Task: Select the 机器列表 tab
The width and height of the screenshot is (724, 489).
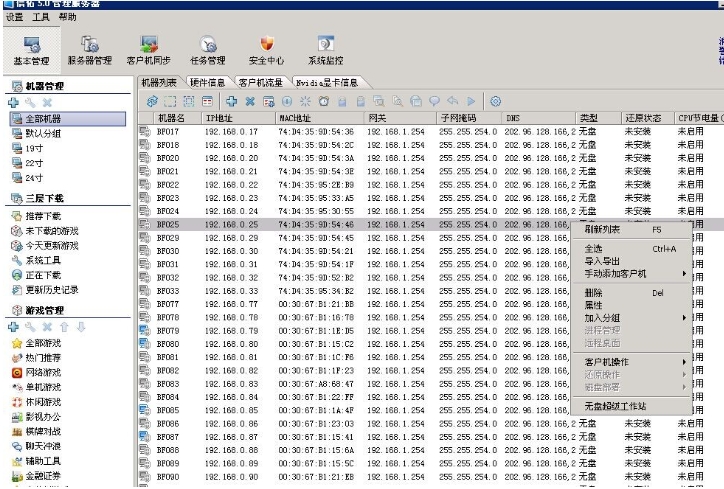Action: tap(159, 83)
